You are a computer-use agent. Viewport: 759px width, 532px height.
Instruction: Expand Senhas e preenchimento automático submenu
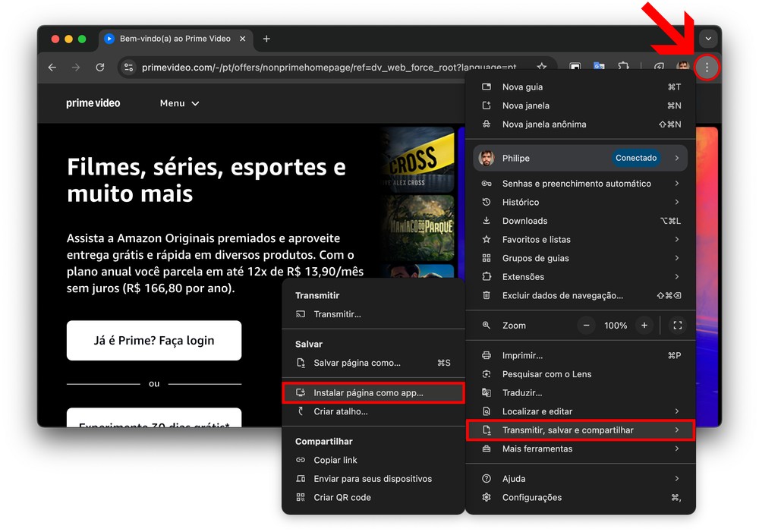(581, 184)
